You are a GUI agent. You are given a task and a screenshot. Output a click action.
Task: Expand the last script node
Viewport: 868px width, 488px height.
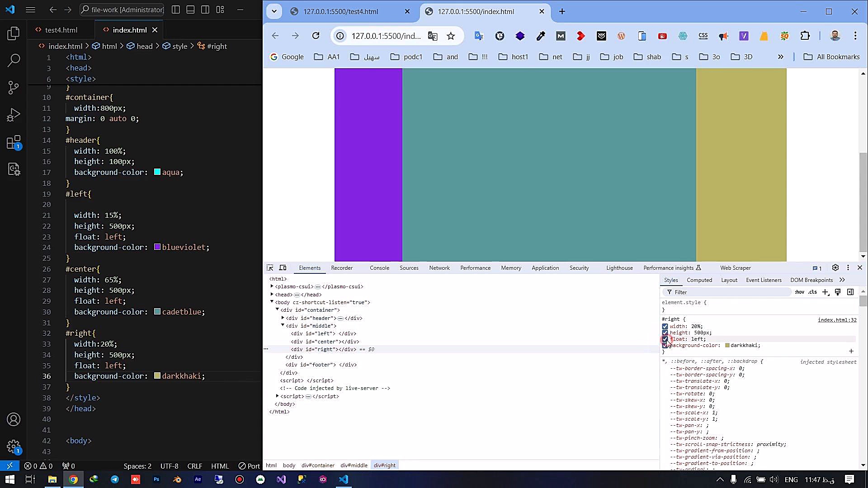277,396
